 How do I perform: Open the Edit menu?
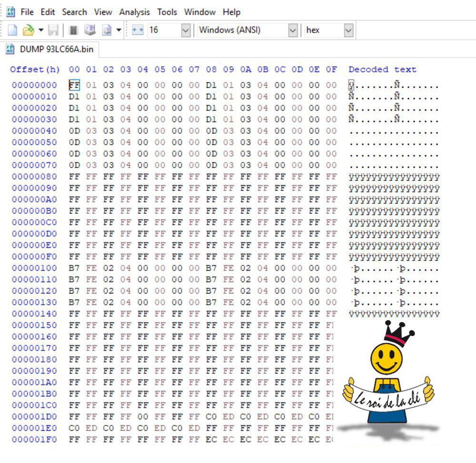coord(48,12)
